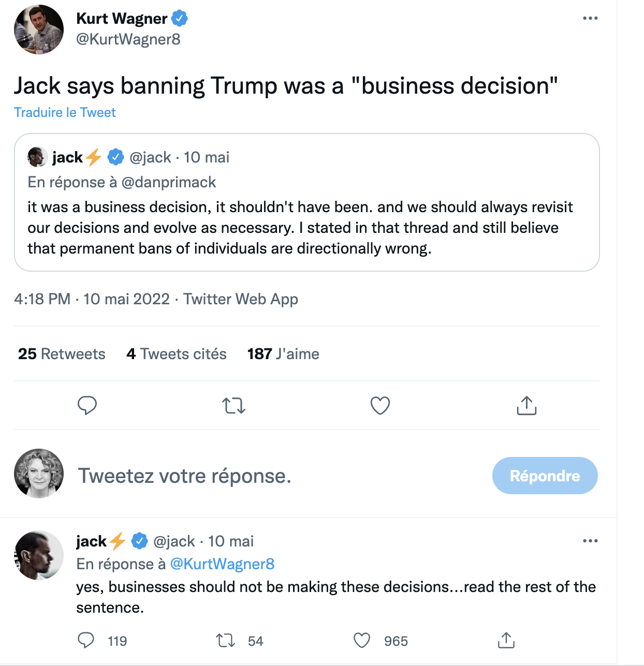Viewport: 644px width, 666px height.
Task: Open Kurt Wagner's profile picture
Action: pos(39,29)
